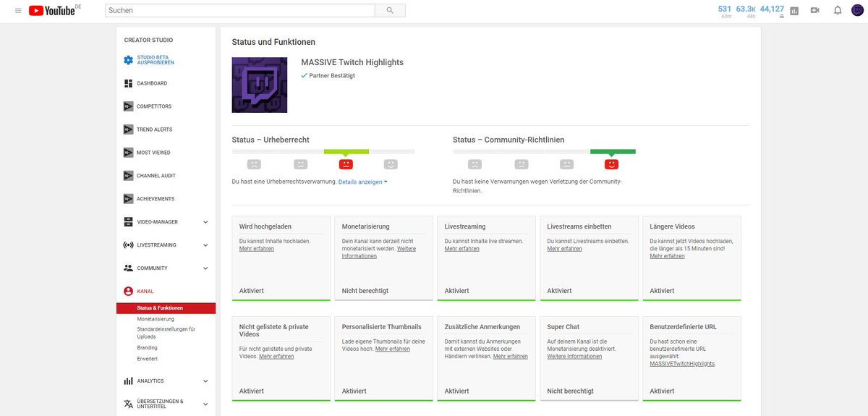Click Nicht berechtigt on Monetarisierung card
The height and width of the screenshot is (416, 868).
click(x=365, y=291)
